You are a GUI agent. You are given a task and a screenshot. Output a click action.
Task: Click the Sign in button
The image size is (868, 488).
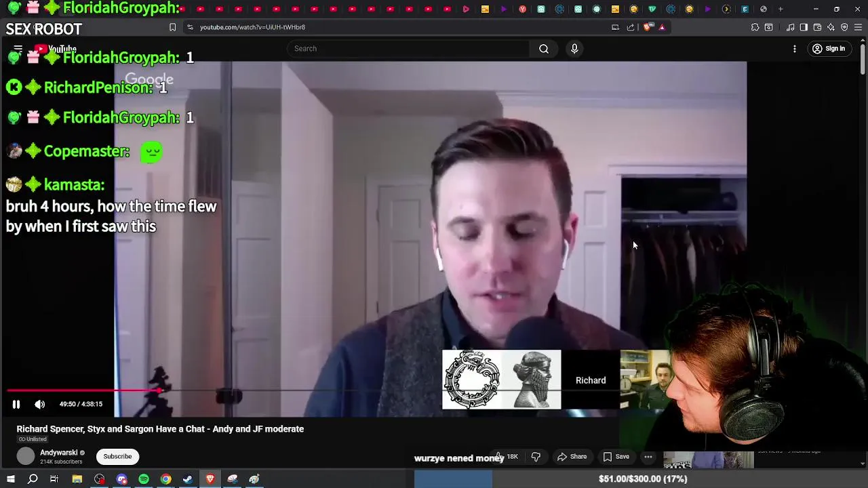click(x=829, y=49)
